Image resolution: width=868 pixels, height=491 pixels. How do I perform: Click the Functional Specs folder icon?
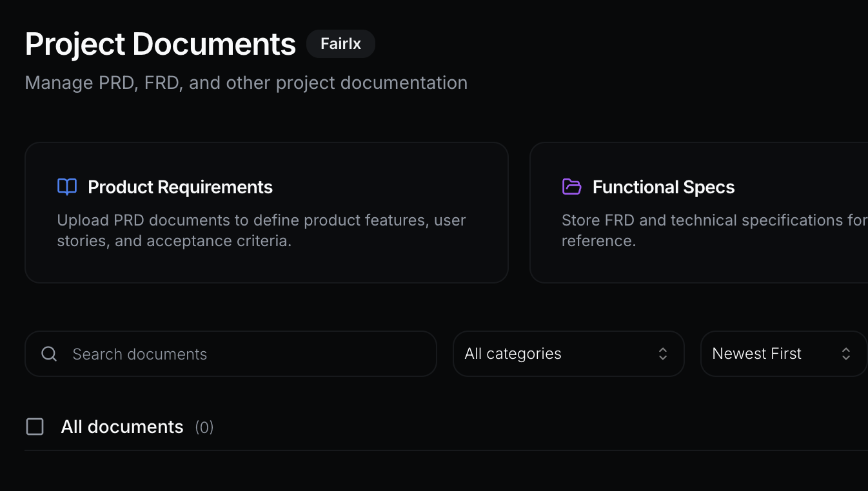click(571, 187)
